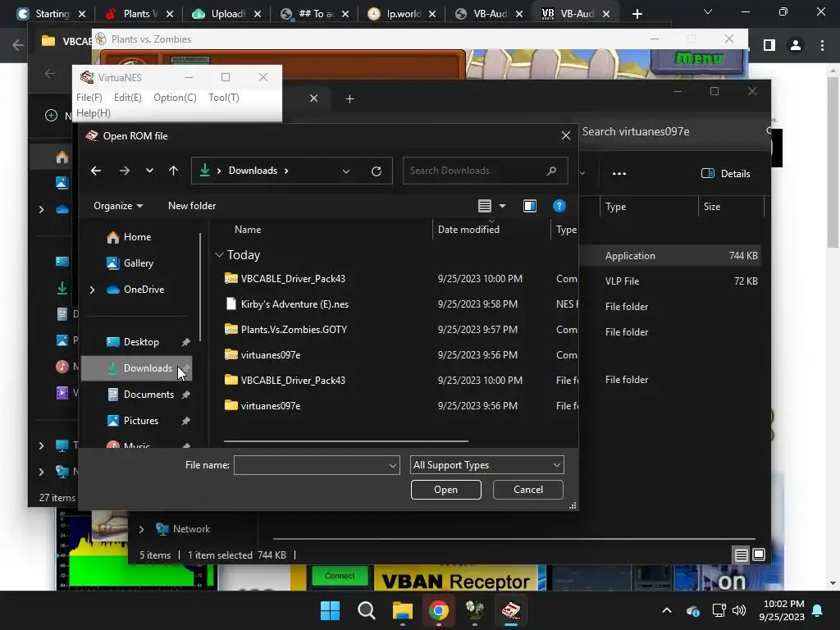
Task: Click the Search Downloads field
Action: 485,171
